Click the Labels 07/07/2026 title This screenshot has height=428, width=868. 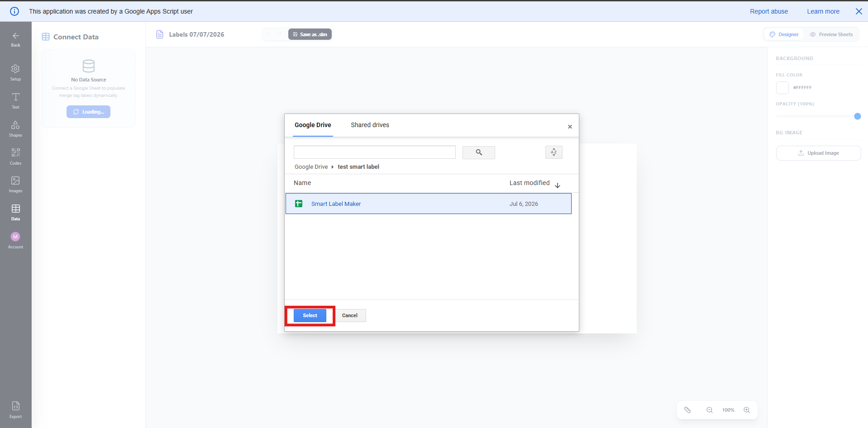click(x=196, y=34)
